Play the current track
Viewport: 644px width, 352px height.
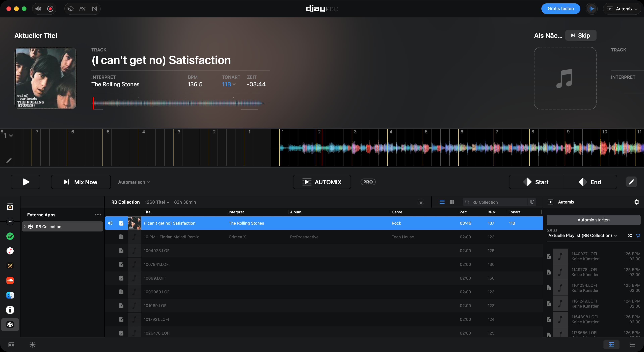tap(25, 182)
